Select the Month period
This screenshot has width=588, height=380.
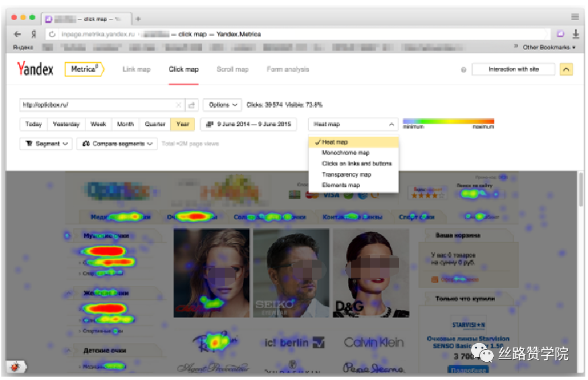(x=125, y=124)
